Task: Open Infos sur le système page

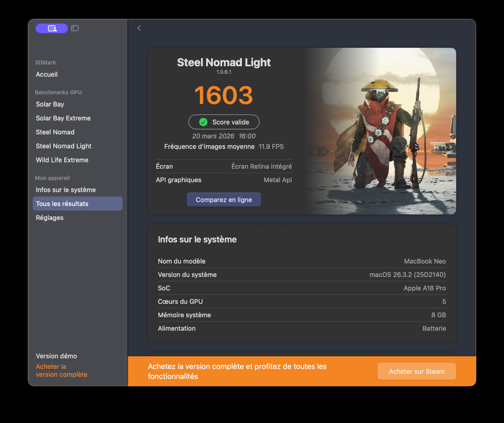Action: [x=66, y=190]
